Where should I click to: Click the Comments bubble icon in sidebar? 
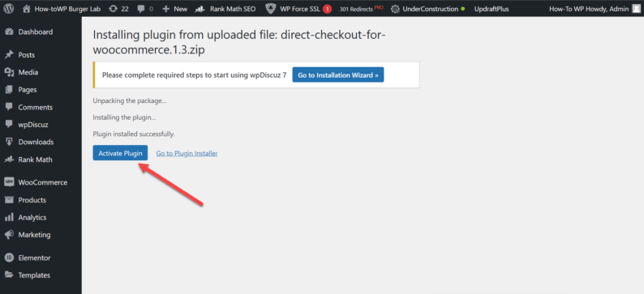pyautogui.click(x=9, y=107)
